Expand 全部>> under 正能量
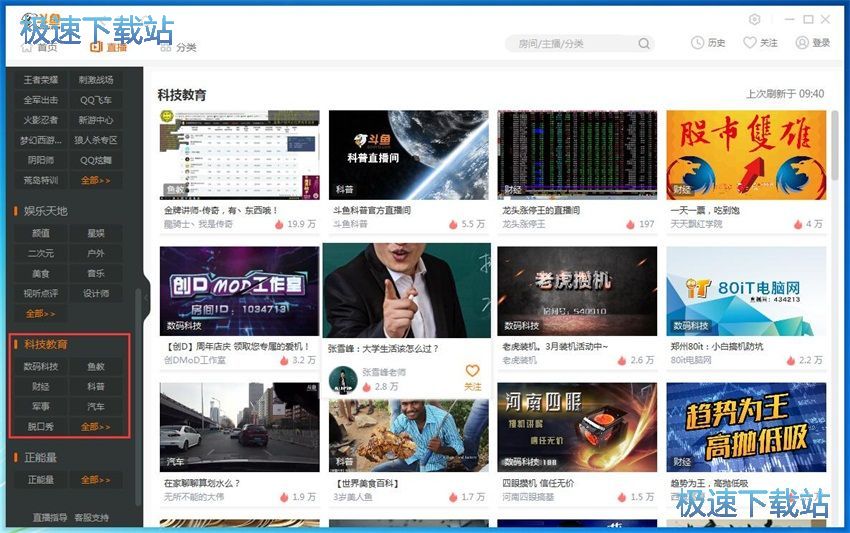 [x=96, y=480]
